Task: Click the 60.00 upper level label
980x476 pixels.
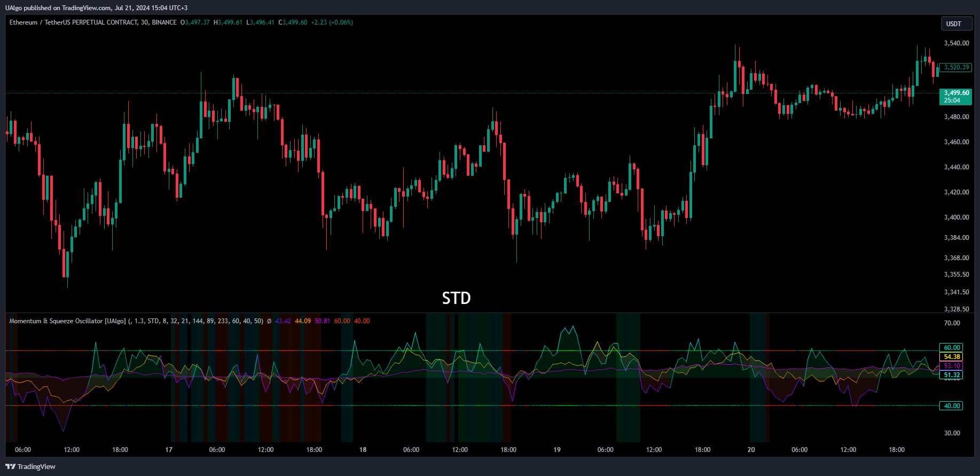Action: 951,348
